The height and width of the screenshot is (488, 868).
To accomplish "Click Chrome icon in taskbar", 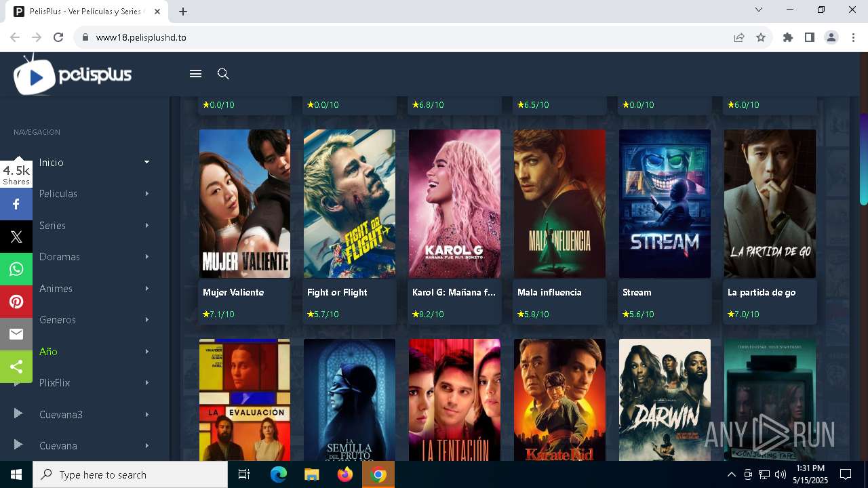I will coord(378,474).
